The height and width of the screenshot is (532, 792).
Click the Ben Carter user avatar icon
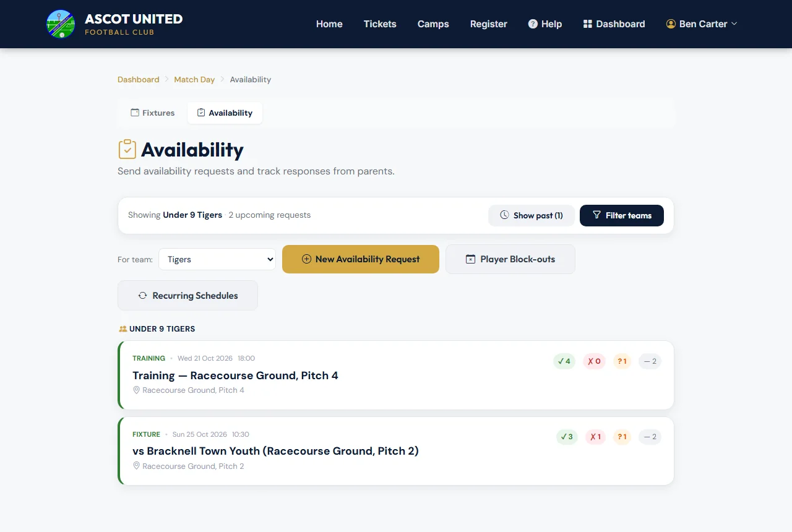click(671, 24)
